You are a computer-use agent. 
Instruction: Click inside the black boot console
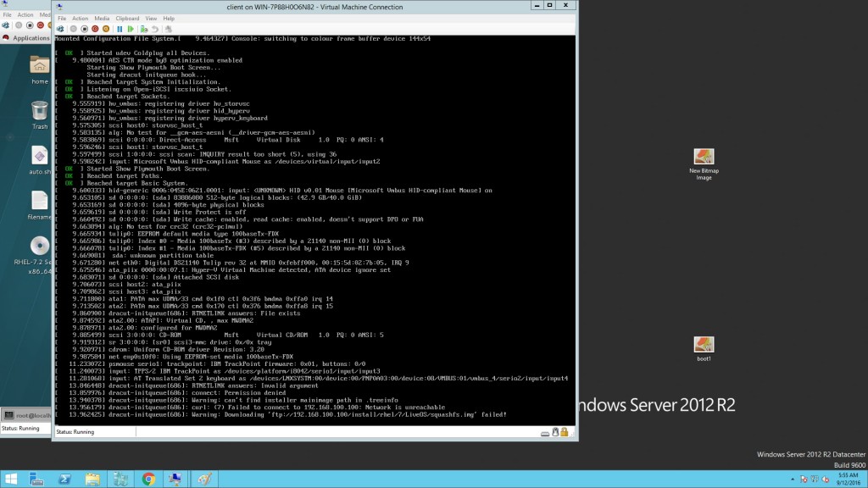tap(314, 230)
